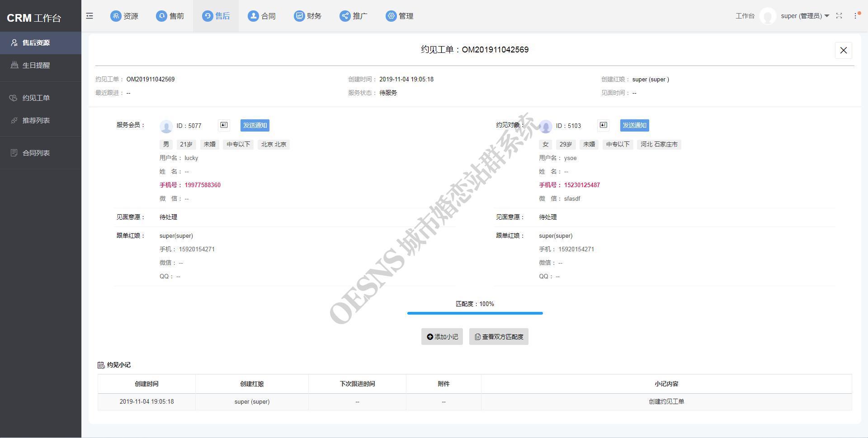Open the 合同 top menu
The height and width of the screenshot is (438, 868).
pyautogui.click(x=261, y=16)
